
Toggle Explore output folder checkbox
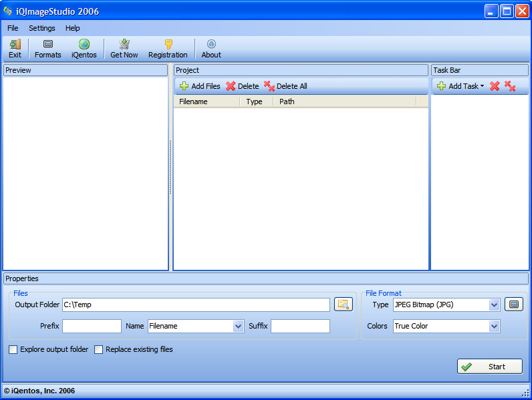pyautogui.click(x=13, y=349)
